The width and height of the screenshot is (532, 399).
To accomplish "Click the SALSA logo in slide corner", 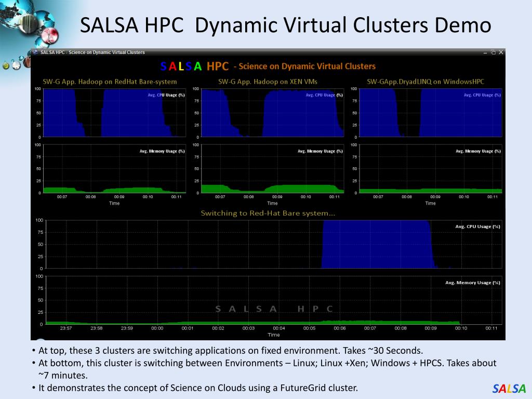I will pyautogui.click(x=509, y=389).
